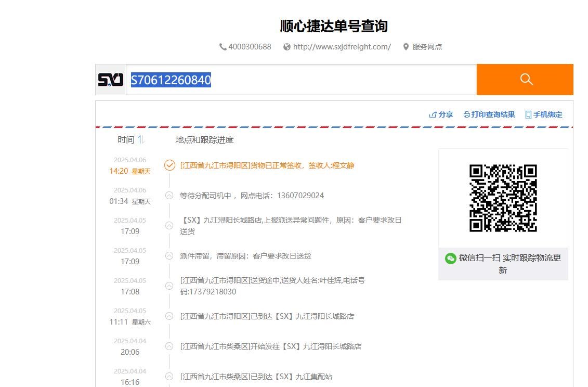
Task: Click status icon beside 上报派送异常问题件 entry
Action: tap(169, 226)
